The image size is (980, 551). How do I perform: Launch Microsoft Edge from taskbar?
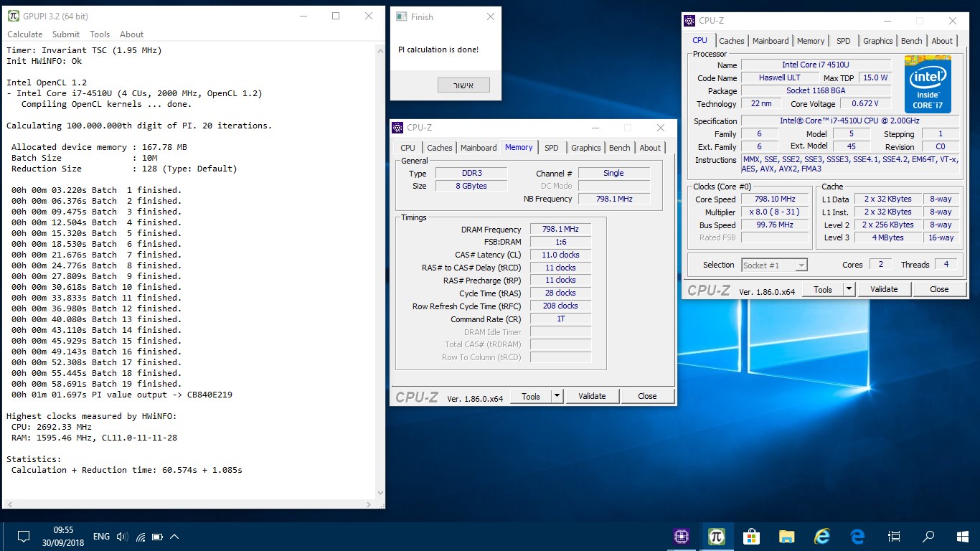(x=857, y=536)
